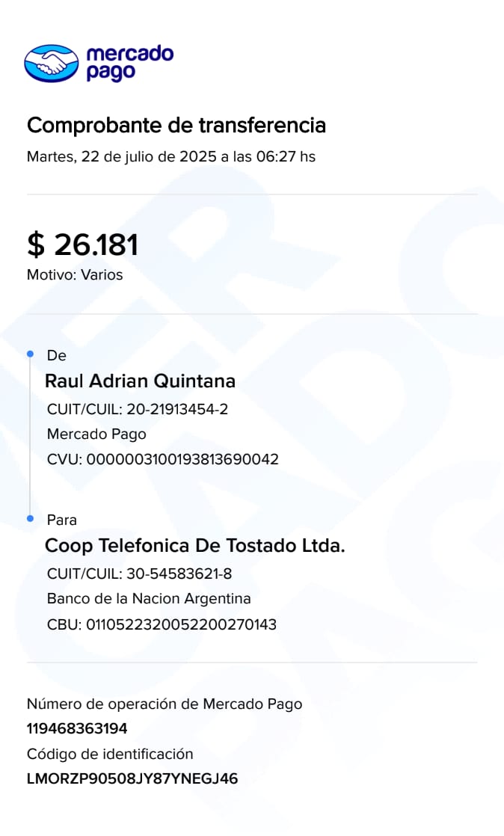Click the sender CUIT/CUIL 20-21913454-2
Screen dimensions: 504x836
tap(138, 410)
